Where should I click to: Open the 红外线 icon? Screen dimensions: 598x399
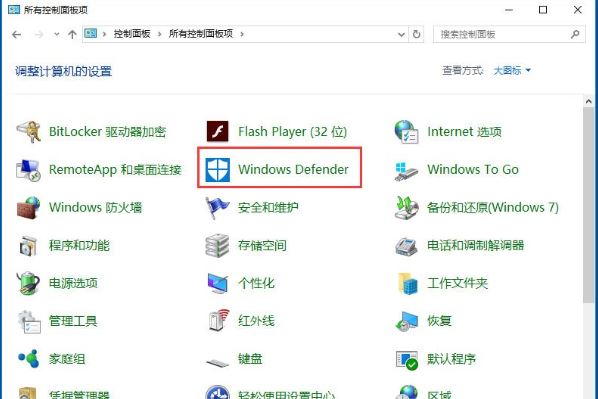pos(219,320)
